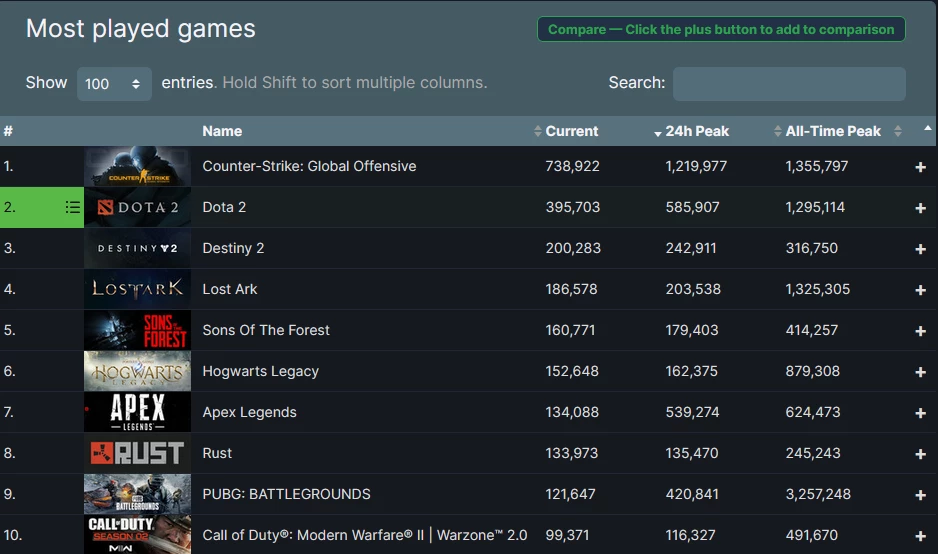Open Sons Of The Forest name link

tap(266, 330)
